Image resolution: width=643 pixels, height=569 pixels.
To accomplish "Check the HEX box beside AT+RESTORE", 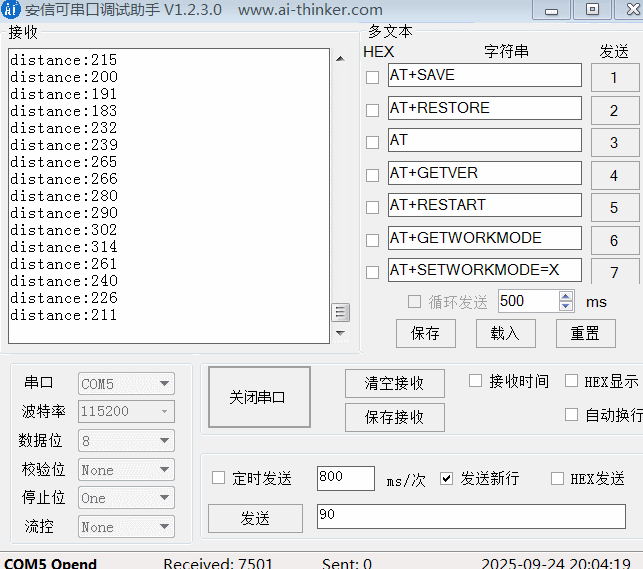I will pyautogui.click(x=372, y=110).
